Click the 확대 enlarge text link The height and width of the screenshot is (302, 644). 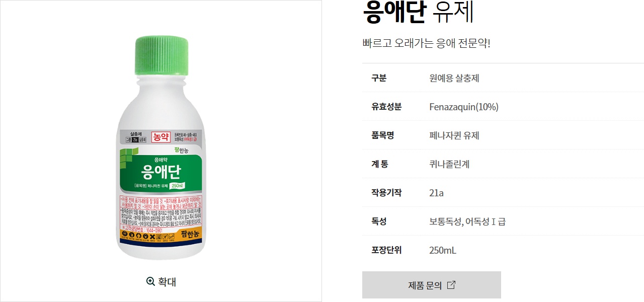167,282
